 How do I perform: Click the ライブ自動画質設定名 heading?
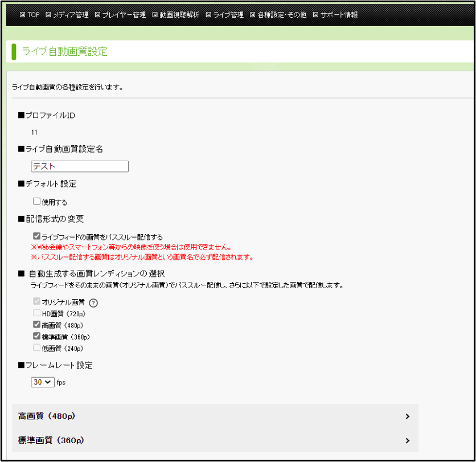coord(61,149)
